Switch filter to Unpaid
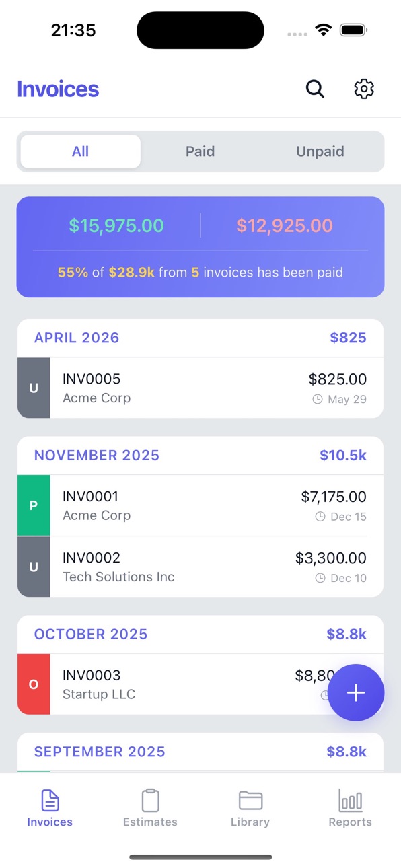Image resolution: width=401 pixels, height=868 pixels. point(320,151)
